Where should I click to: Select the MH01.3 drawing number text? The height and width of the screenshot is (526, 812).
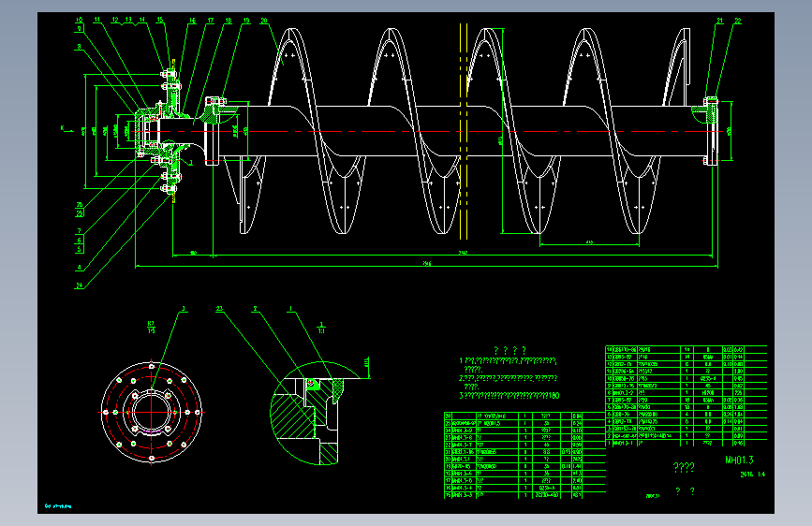click(x=739, y=460)
